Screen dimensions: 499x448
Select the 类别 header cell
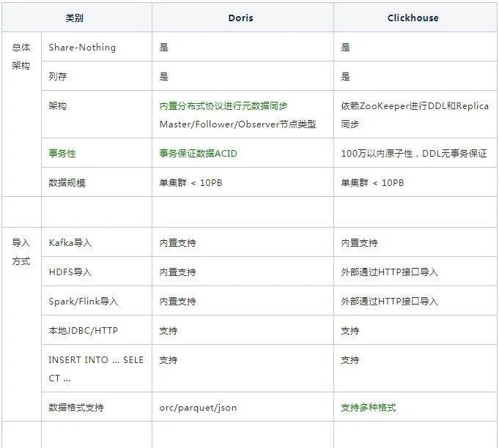[75, 18]
